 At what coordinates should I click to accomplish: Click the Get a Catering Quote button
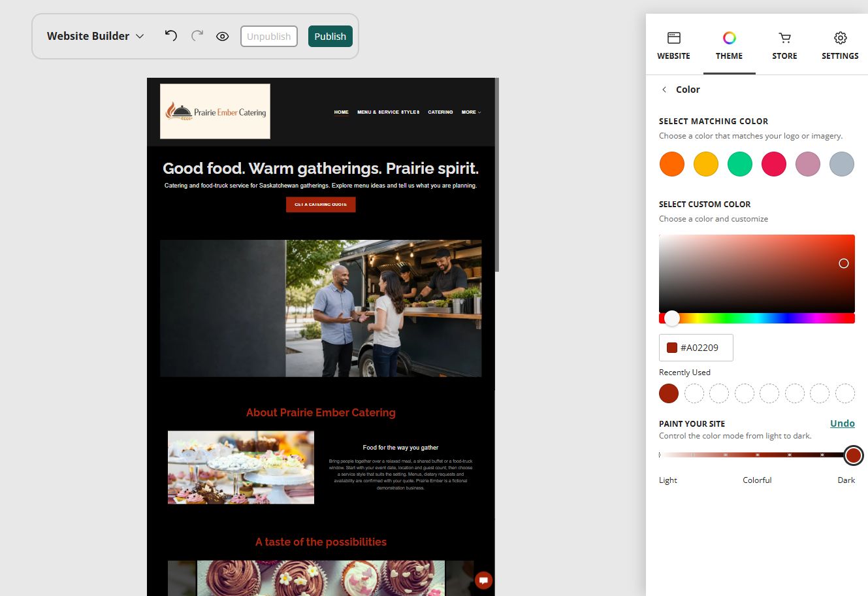(321, 205)
